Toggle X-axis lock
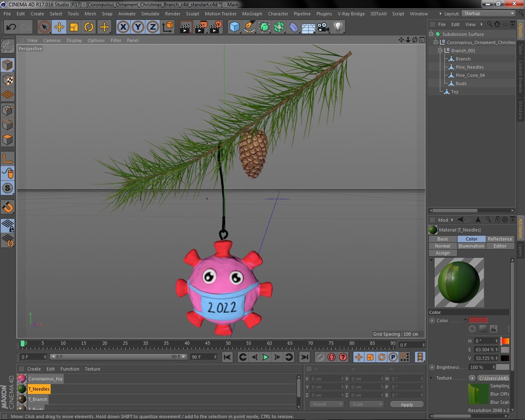This screenshot has width=525, height=420. tap(123, 27)
